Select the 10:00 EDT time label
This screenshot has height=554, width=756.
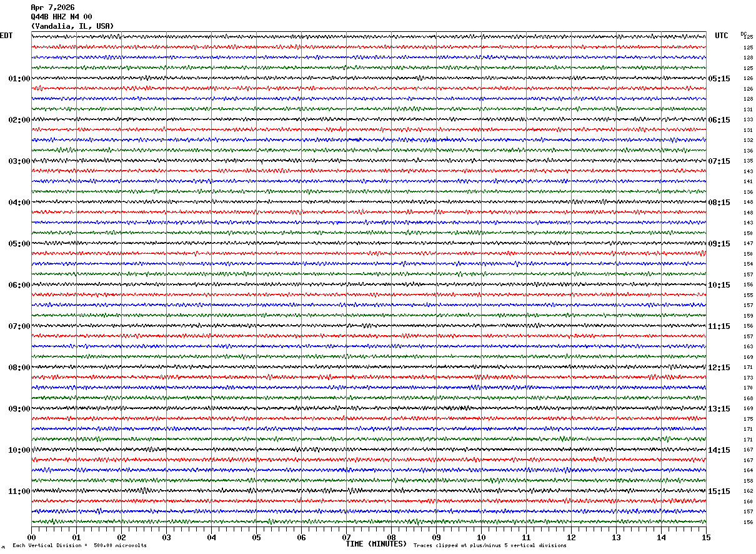(x=19, y=450)
